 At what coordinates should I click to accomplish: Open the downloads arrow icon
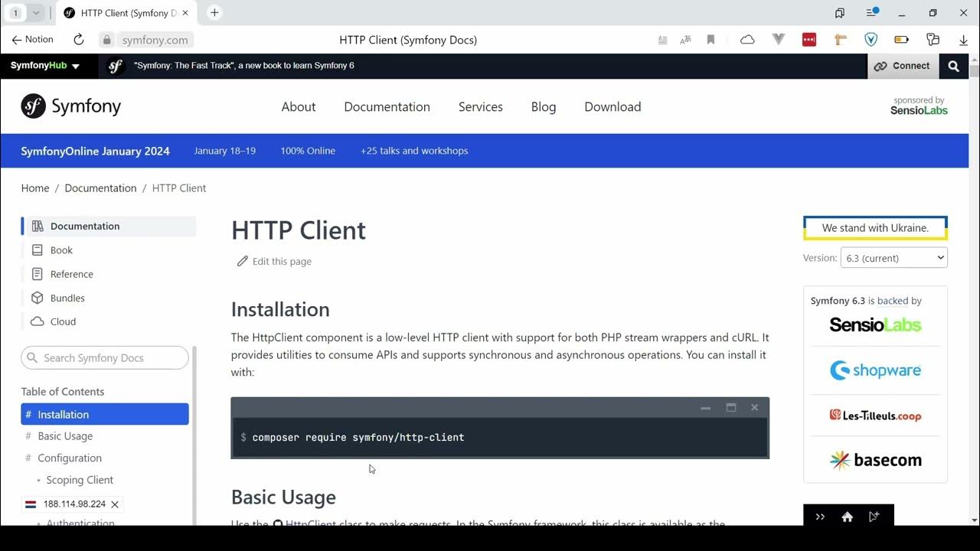(x=963, y=40)
